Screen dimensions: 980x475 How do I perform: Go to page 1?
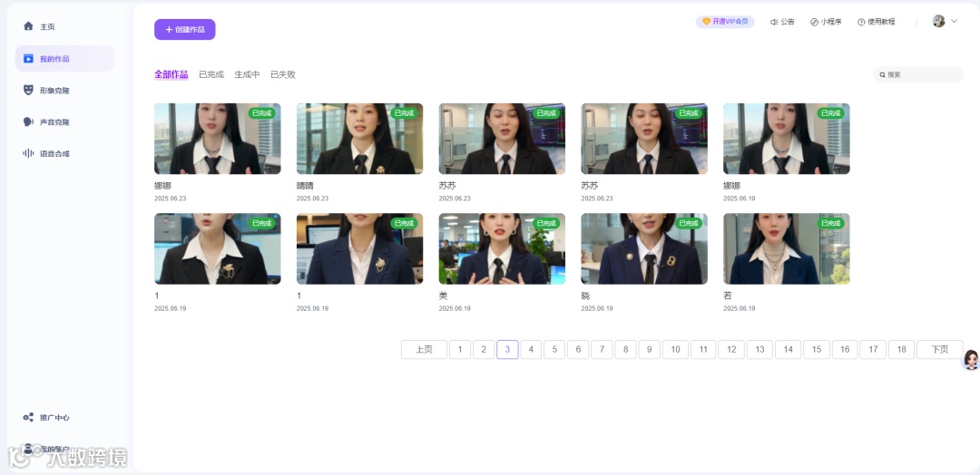(460, 350)
